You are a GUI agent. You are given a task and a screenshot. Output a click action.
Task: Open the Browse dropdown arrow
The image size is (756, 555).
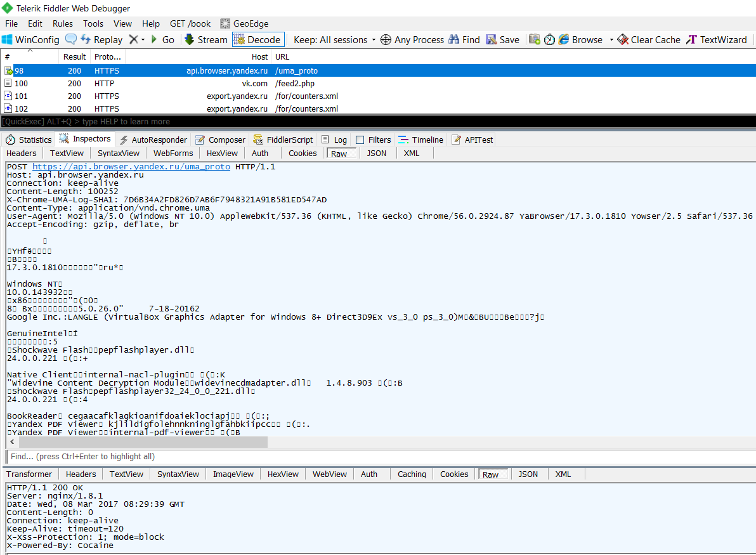click(x=611, y=39)
